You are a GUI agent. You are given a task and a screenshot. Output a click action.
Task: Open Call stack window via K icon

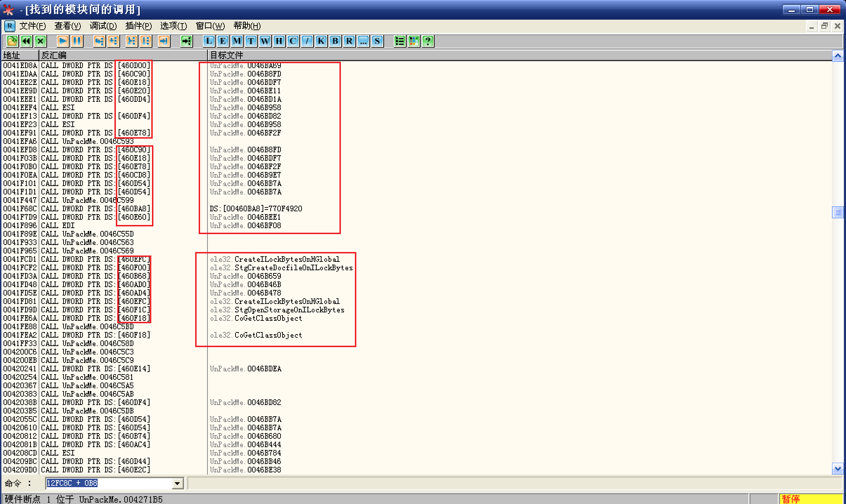pos(321,41)
